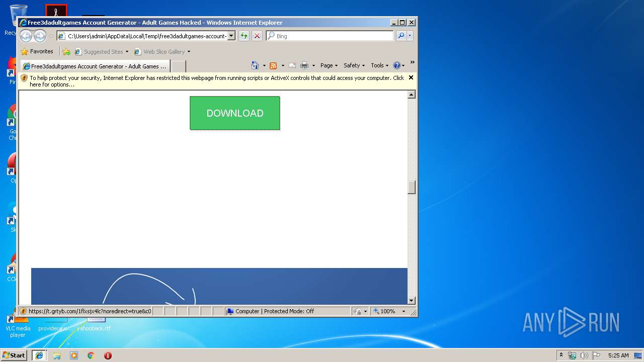This screenshot has height=362, width=644.
Task: Go back with the Back arrow
Action: pos(26,36)
